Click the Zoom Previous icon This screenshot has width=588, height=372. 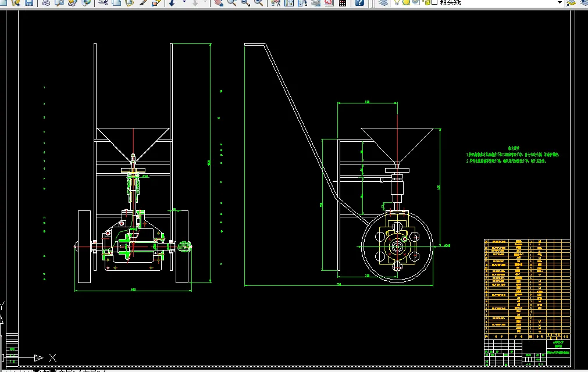click(x=258, y=2)
